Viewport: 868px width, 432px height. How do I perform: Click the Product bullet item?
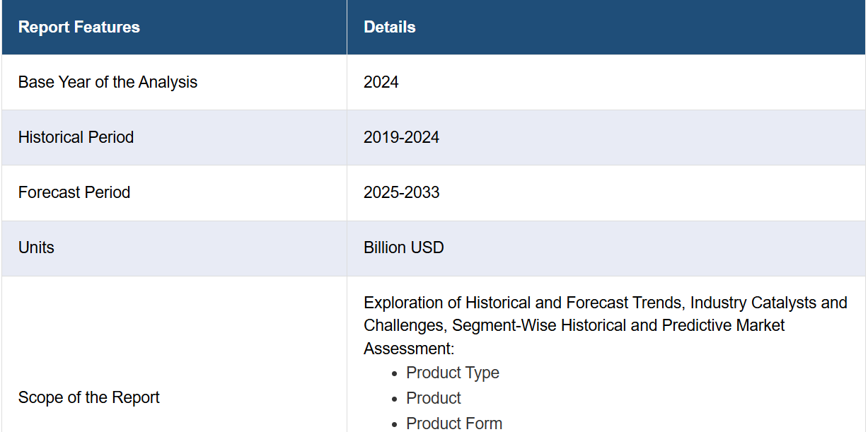pos(434,398)
